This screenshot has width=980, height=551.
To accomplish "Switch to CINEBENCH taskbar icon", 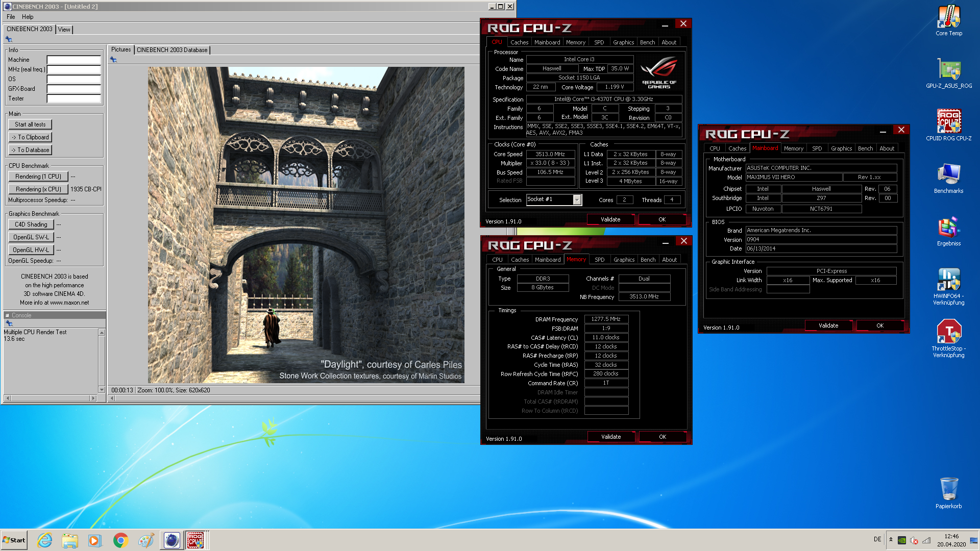I will [x=171, y=540].
